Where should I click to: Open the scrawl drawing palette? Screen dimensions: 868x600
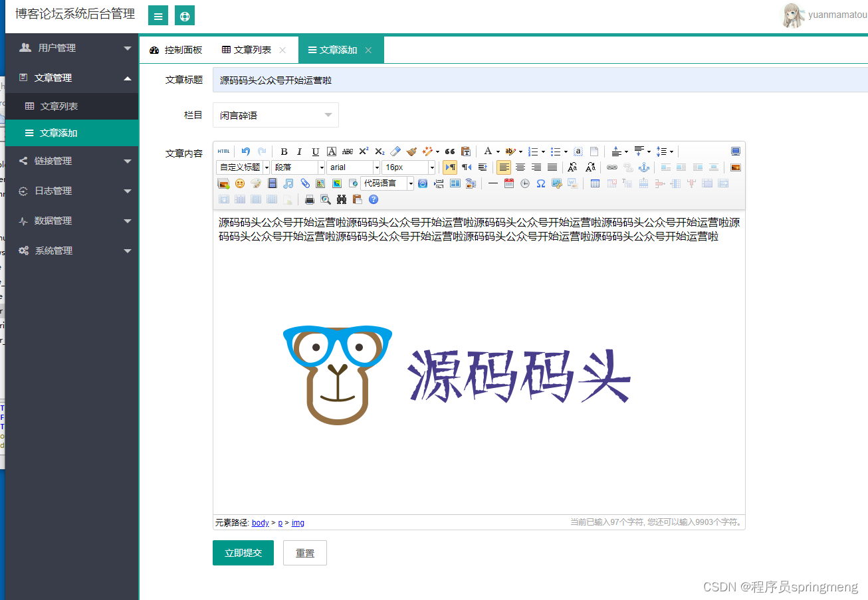coord(256,183)
